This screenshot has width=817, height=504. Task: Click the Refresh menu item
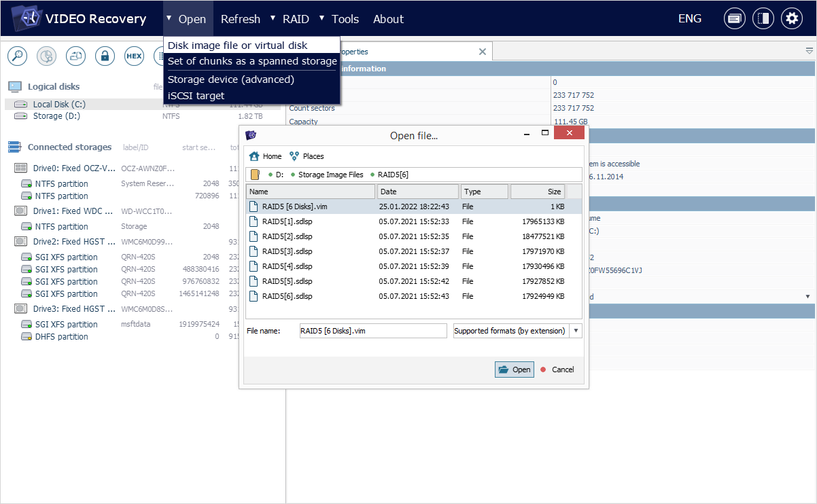[x=241, y=19]
